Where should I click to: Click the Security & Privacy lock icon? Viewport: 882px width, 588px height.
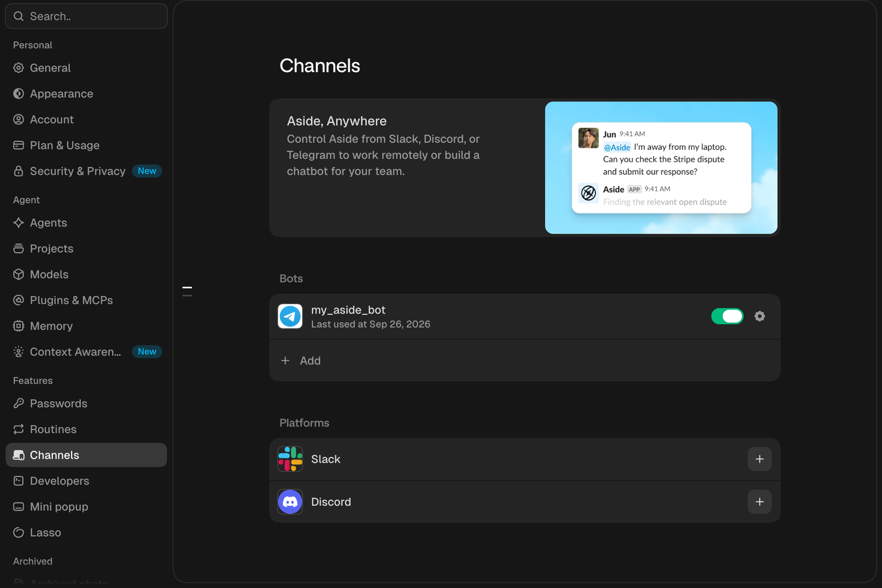click(19, 171)
